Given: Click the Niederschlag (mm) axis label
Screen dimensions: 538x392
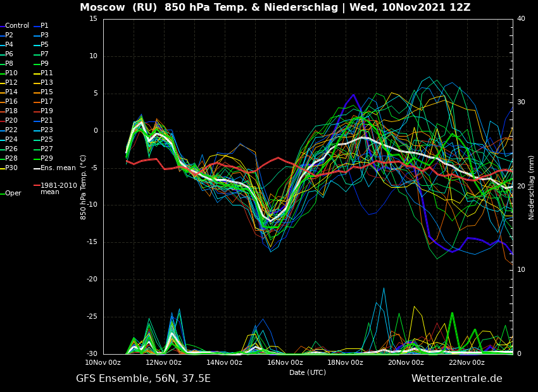Looking at the screenshot, I should pos(532,187).
